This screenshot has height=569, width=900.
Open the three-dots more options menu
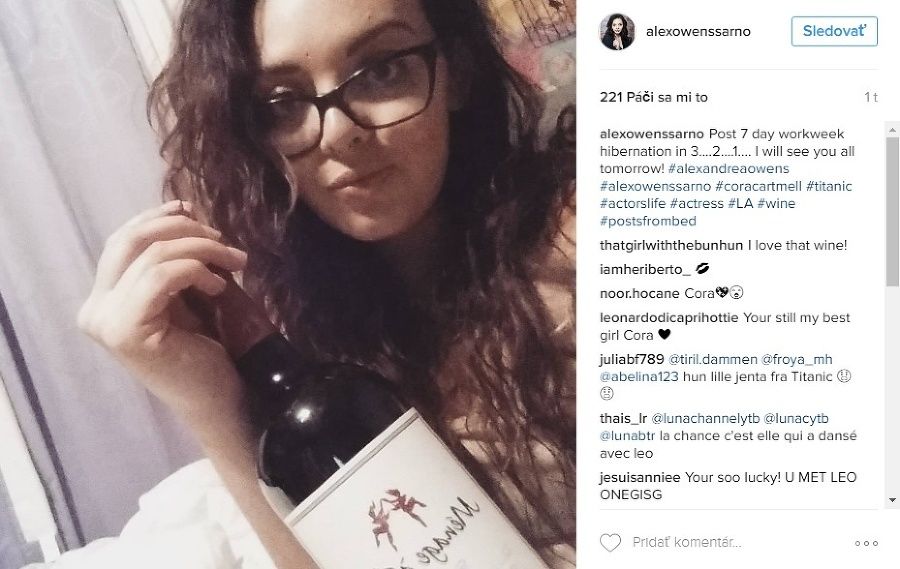(x=866, y=543)
